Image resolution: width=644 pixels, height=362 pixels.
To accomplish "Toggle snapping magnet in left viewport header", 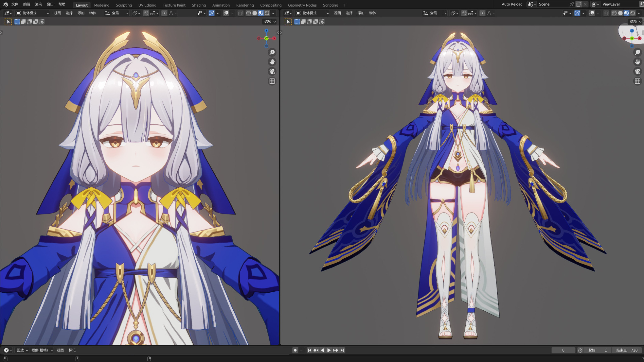I will (146, 13).
